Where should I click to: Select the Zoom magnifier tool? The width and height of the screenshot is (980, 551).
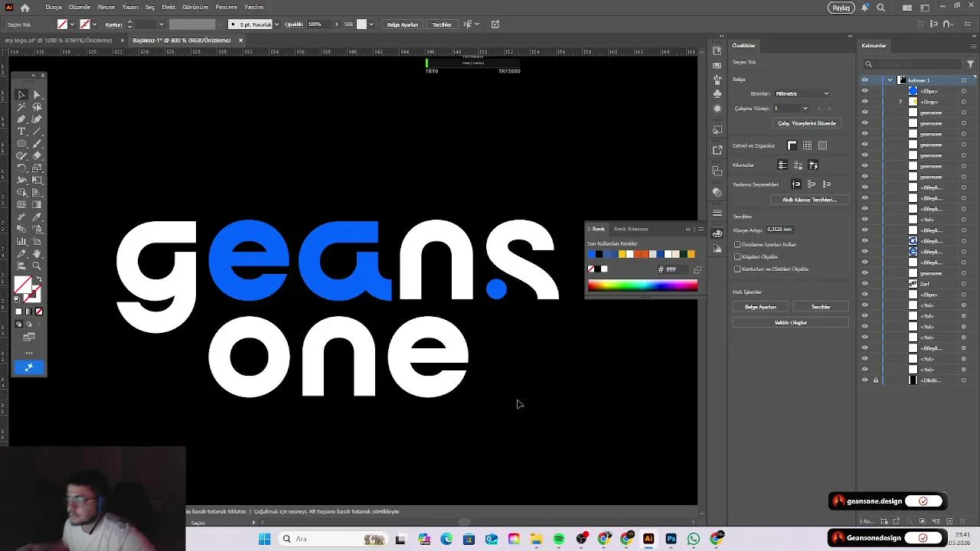pos(37,266)
